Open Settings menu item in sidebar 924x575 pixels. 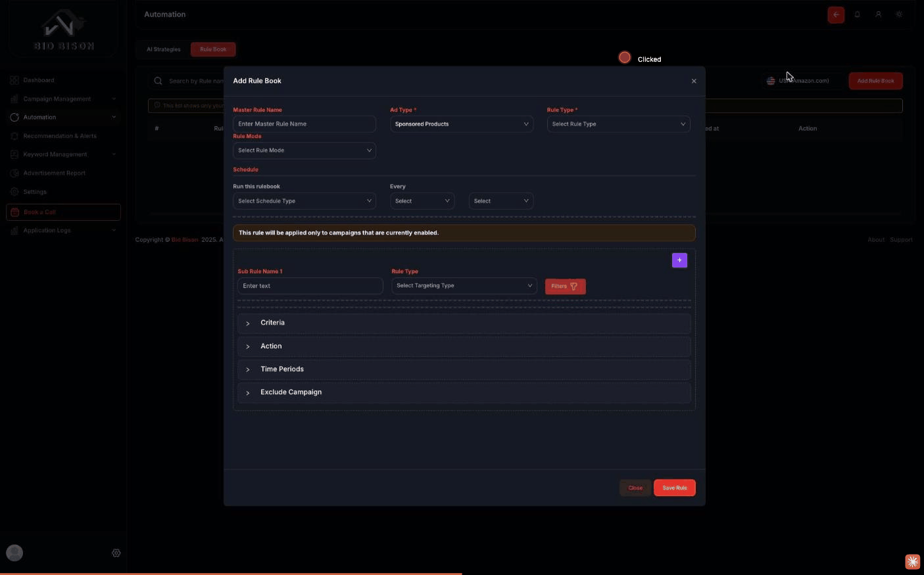pos(35,192)
